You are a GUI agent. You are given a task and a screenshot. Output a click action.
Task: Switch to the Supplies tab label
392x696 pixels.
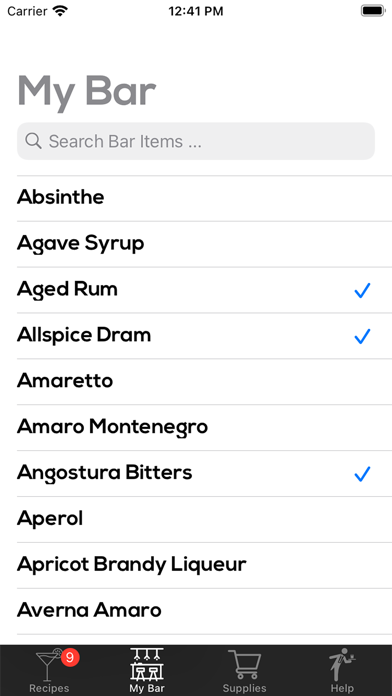point(245,688)
